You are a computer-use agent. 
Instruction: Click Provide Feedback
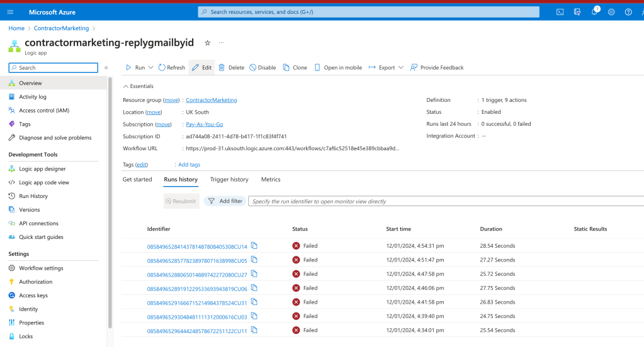coord(437,68)
